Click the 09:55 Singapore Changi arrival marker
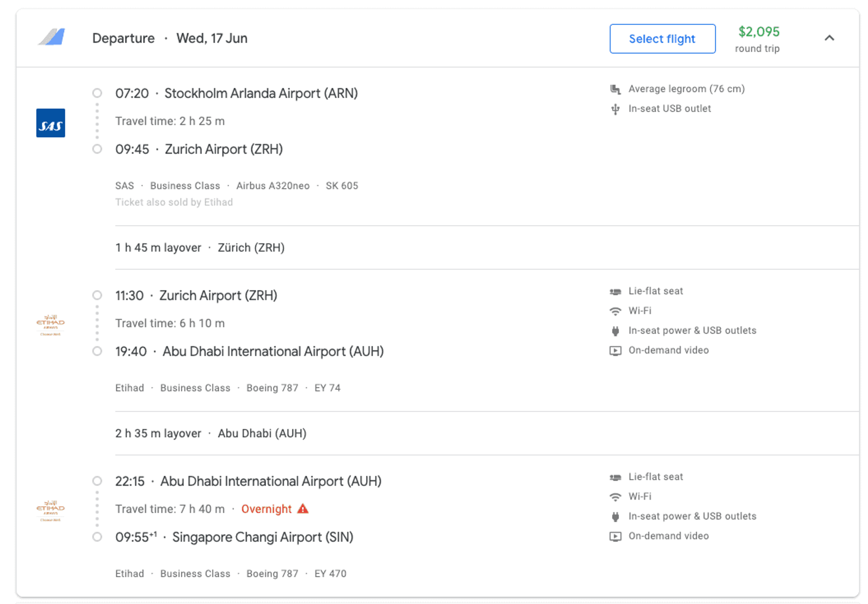Screen dimensions: 868x604 (97, 537)
